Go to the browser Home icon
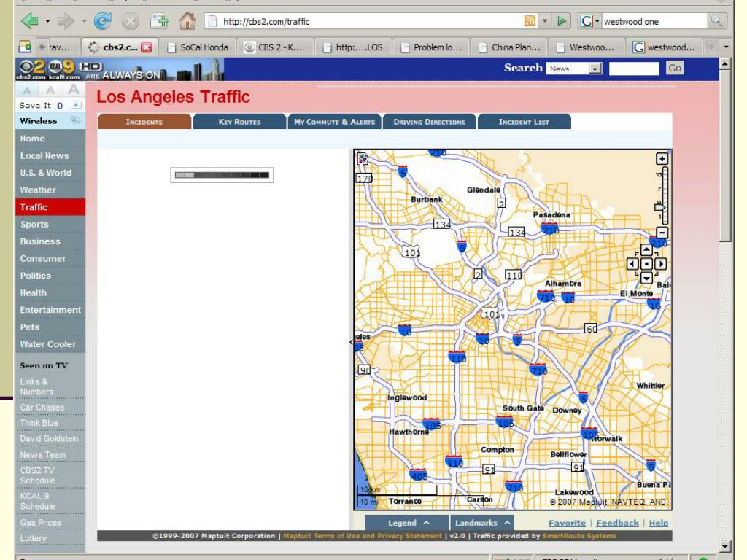The height and width of the screenshot is (560, 747). coord(187,21)
